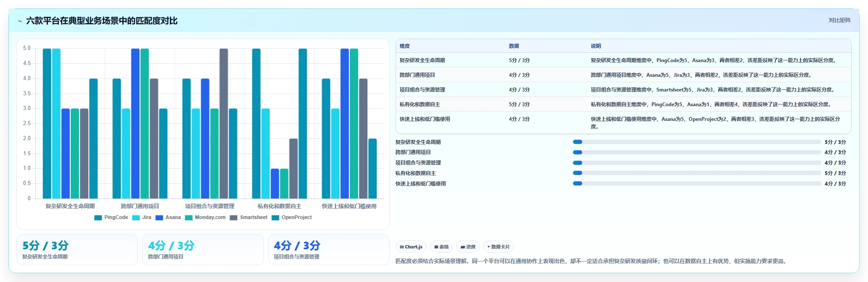Toggle OpenProject series in chart legend
Image resolution: width=868 pixels, height=282 pixels.
click(x=292, y=217)
